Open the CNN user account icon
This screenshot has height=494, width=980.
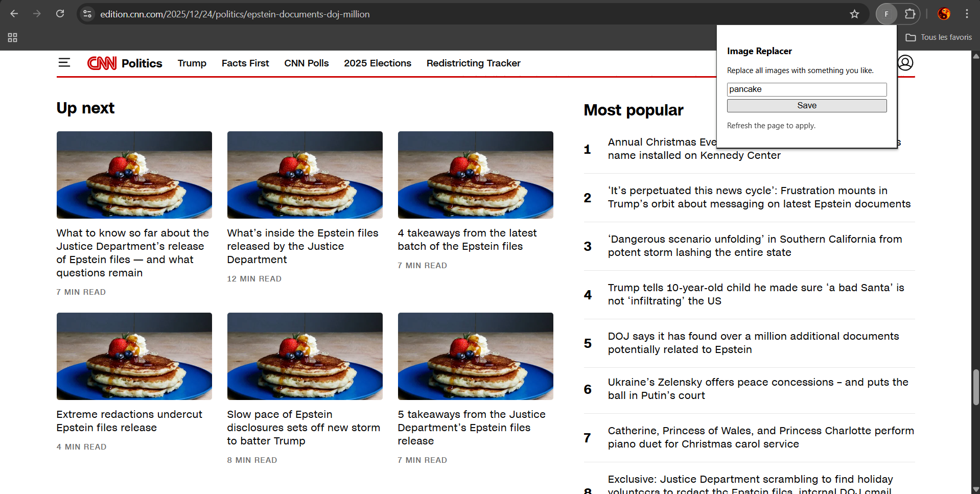[x=905, y=63]
